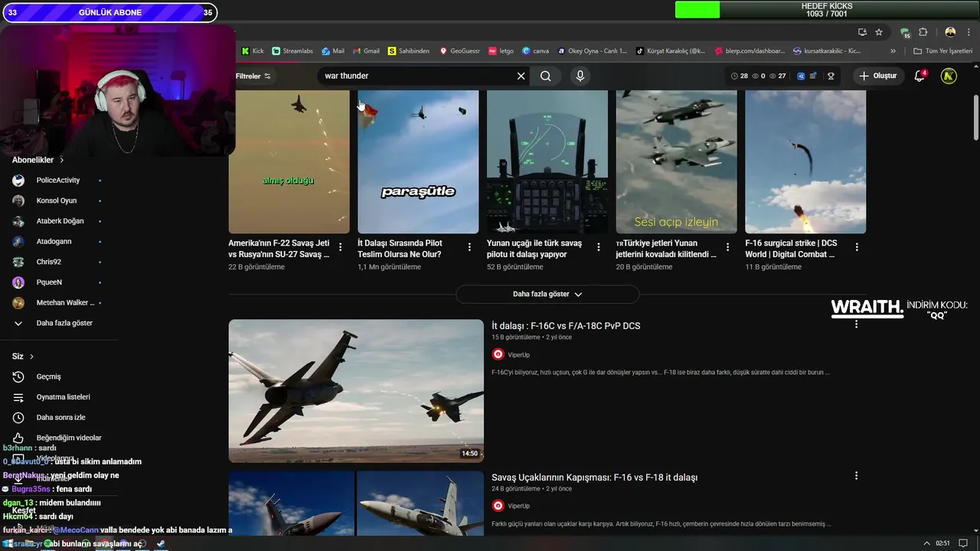Open the Okey Oyna bookmark
The width and height of the screenshot is (980, 551).
(x=593, y=51)
